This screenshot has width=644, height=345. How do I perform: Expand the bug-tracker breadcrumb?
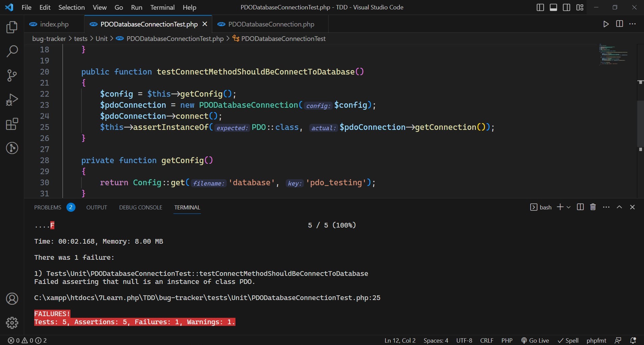tap(49, 39)
